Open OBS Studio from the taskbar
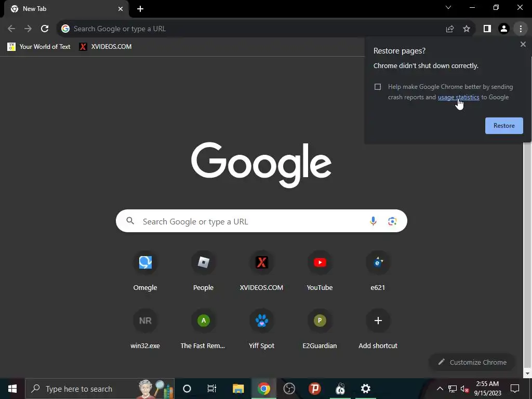The image size is (532, 399). 289,389
